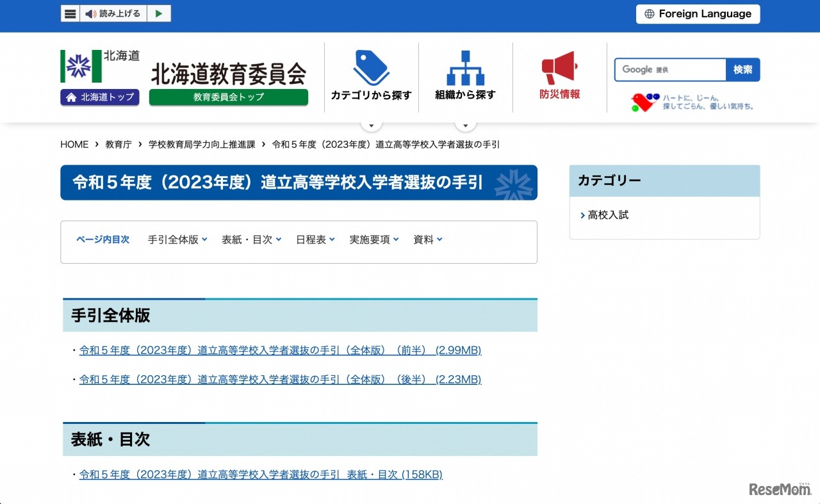Click chevron next to 資料 index item
Image resolution: width=820 pixels, height=504 pixels.
coord(439,240)
